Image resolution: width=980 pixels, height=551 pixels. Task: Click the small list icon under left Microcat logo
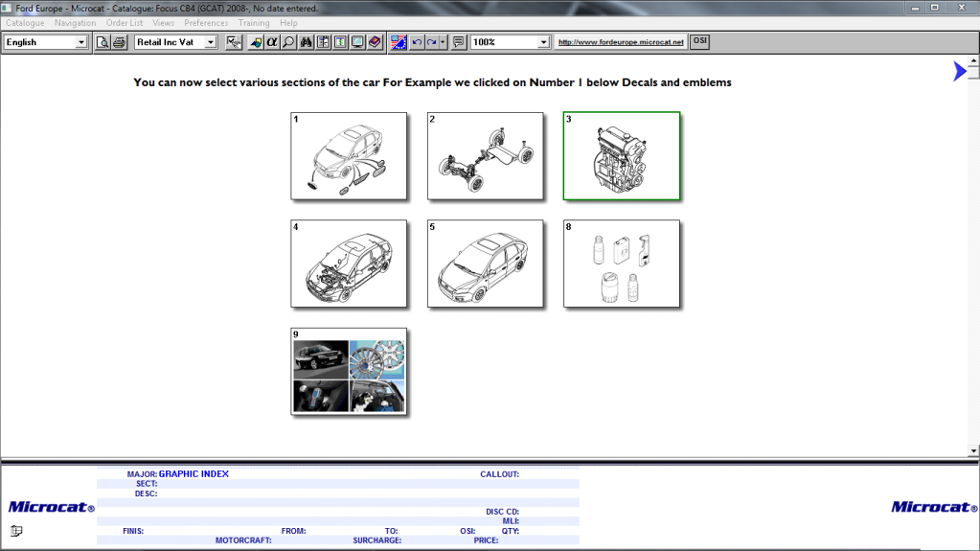(16, 531)
